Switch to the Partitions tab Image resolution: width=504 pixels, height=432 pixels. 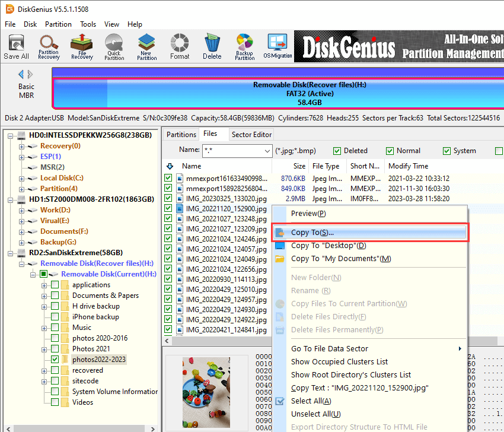pos(181,135)
